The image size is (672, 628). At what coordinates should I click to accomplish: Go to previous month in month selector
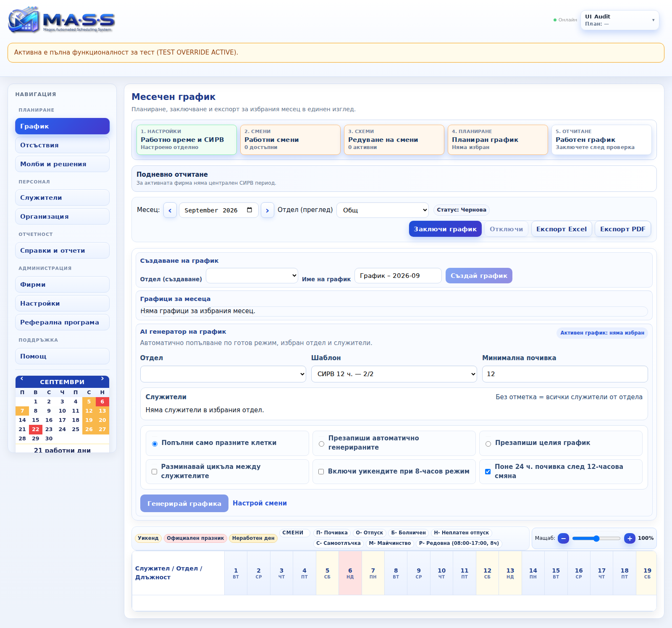pyautogui.click(x=170, y=210)
